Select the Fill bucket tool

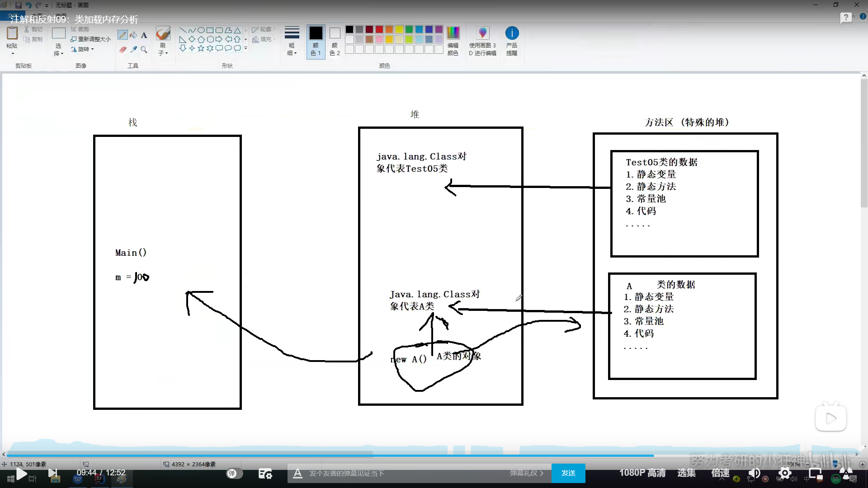(133, 35)
